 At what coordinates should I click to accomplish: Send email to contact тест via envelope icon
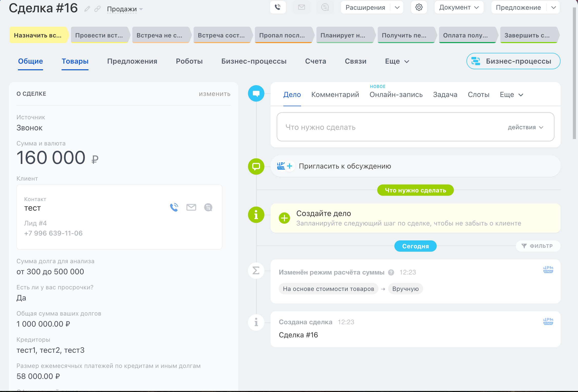tap(191, 207)
